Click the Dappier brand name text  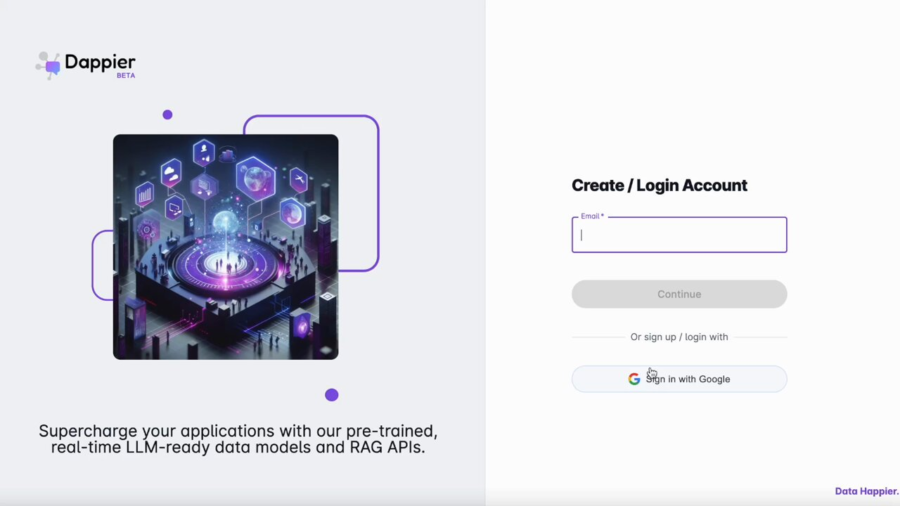pyautogui.click(x=100, y=62)
